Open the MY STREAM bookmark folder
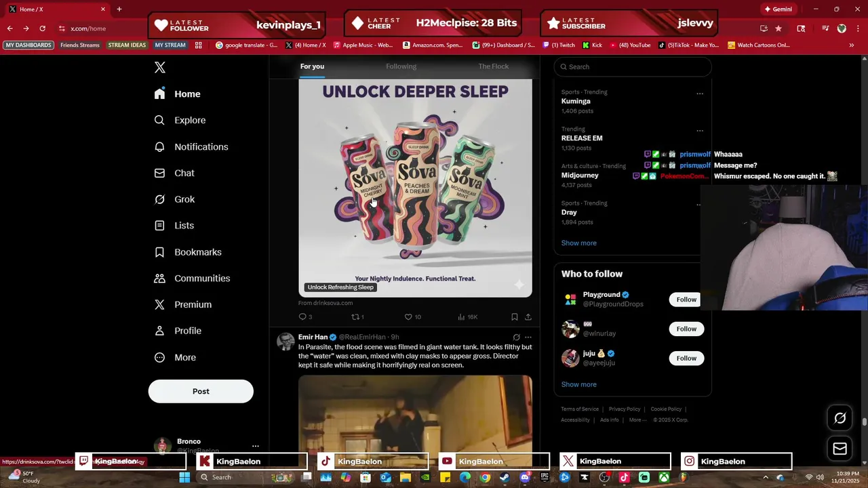868x488 pixels. tap(170, 45)
